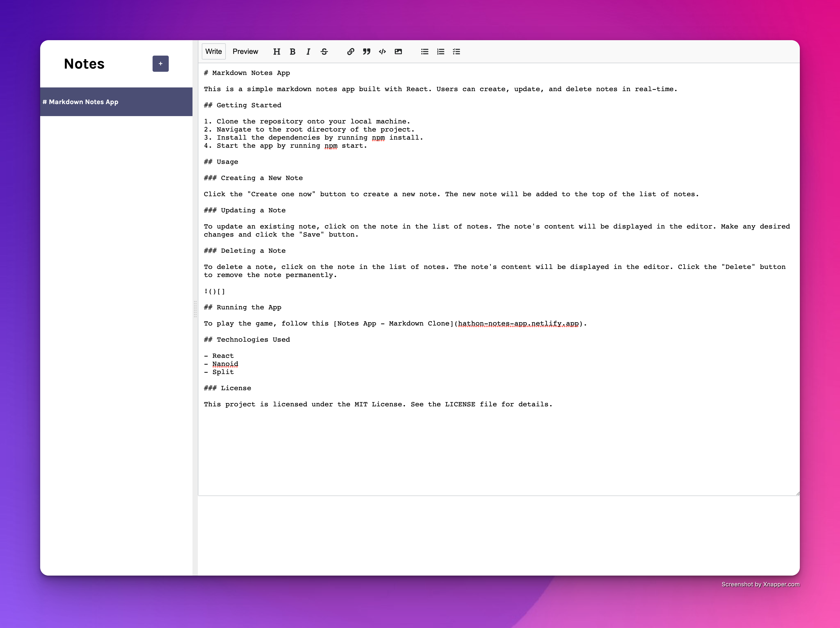Add an unordered bullet list
Image resolution: width=840 pixels, height=628 pixels.
[x=425, y=52]
